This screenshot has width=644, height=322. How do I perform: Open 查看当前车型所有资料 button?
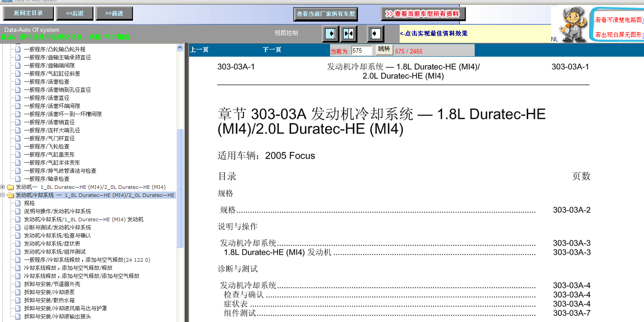(x=423, y=14)
